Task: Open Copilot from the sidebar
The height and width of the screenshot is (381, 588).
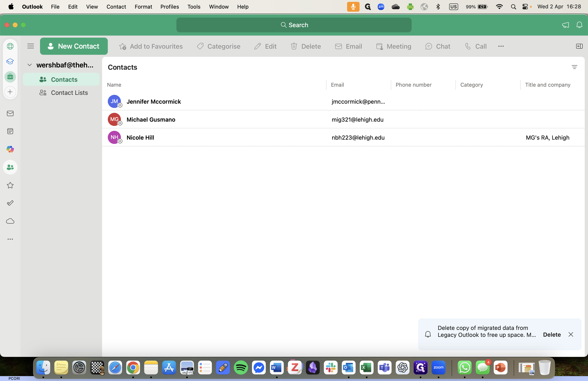Action: [10, 149]
